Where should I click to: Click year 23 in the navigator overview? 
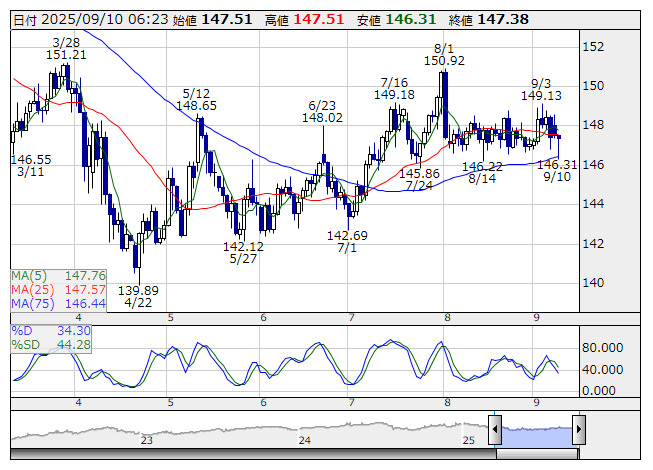(x=147, y=440)
